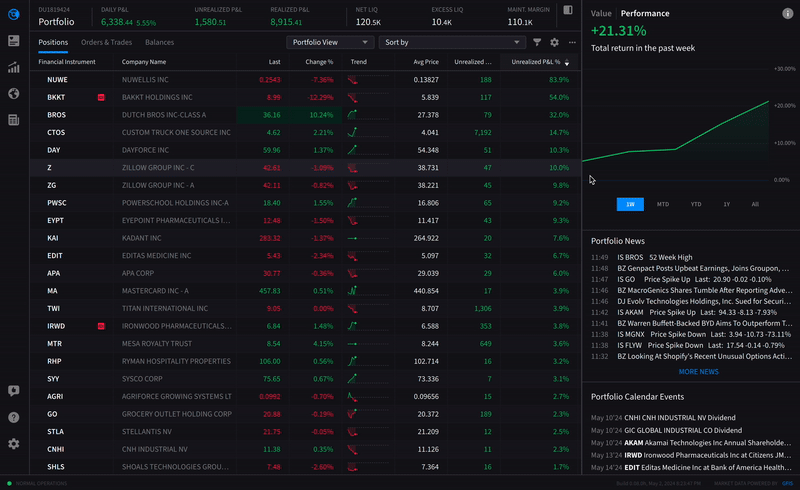Viewport: 800px width, 490px height.
Task: Click the trend sparkline for MTR
Action: (x=353, y=344)
